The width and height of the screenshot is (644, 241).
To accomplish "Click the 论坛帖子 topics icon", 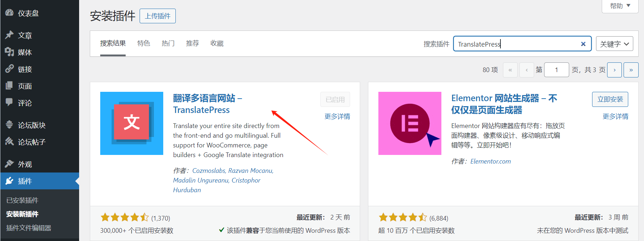I will (x=9, y=141).
